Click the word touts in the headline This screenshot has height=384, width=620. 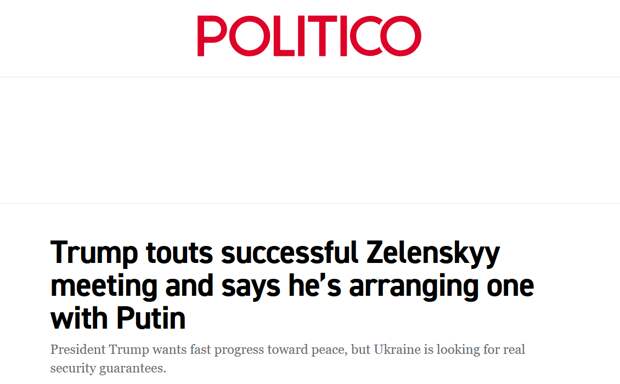180,253
